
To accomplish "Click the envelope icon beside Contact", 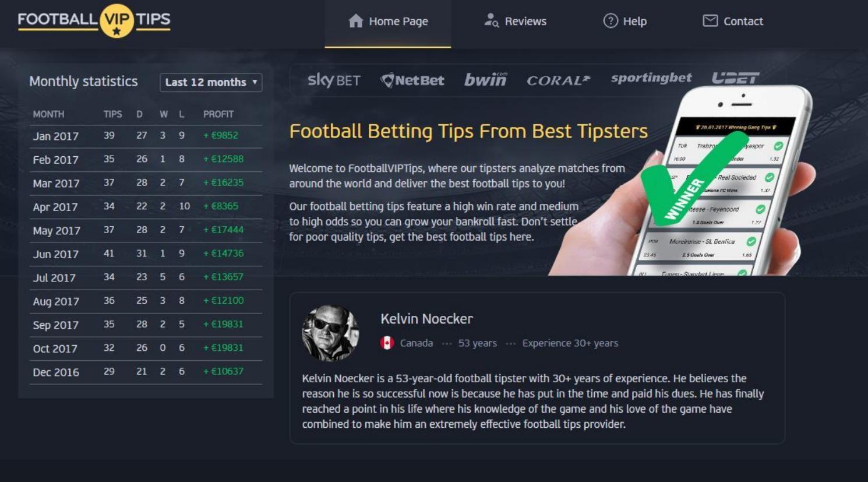I will (710, 21).
